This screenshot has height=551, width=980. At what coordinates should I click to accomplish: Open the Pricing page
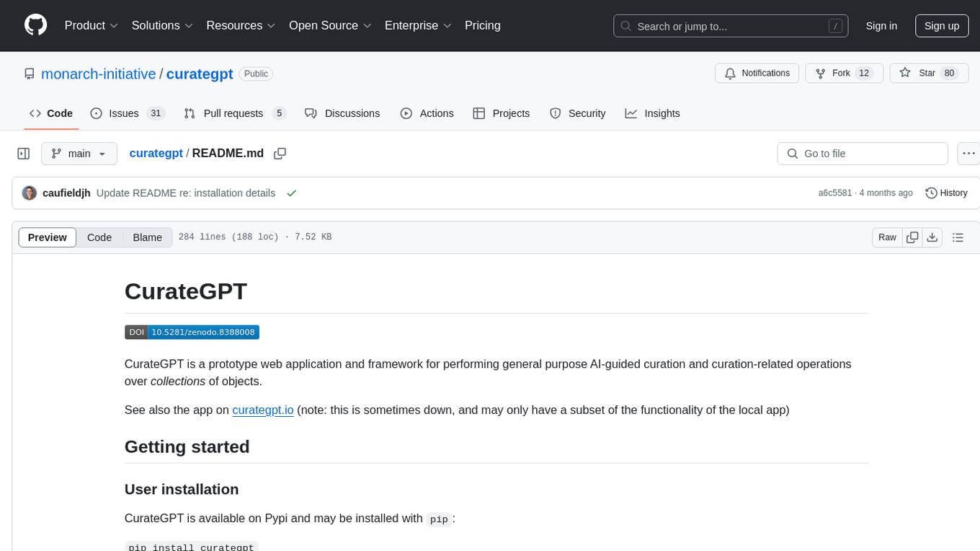coord(483,25)
